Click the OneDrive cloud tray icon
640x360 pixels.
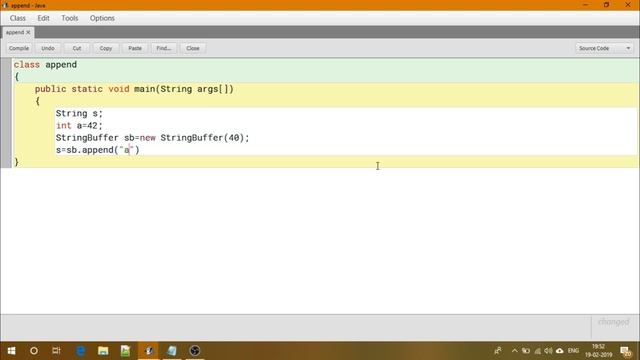[x=560, y=351]
